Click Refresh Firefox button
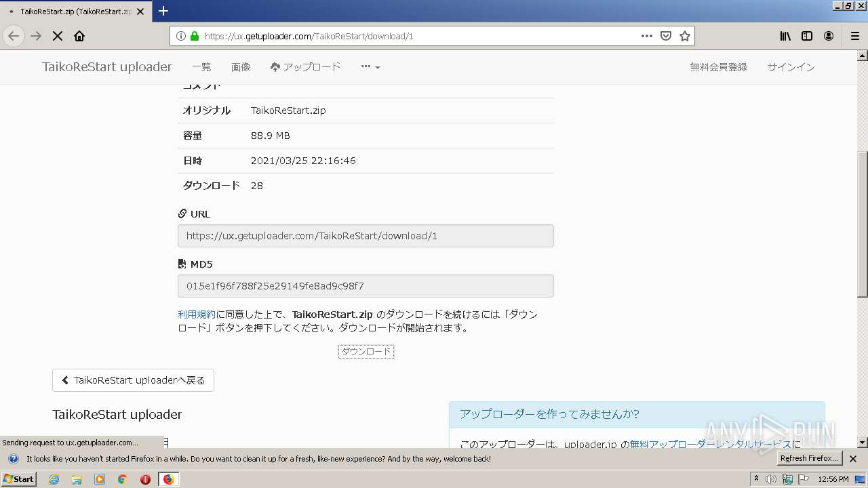 (810, 459)
